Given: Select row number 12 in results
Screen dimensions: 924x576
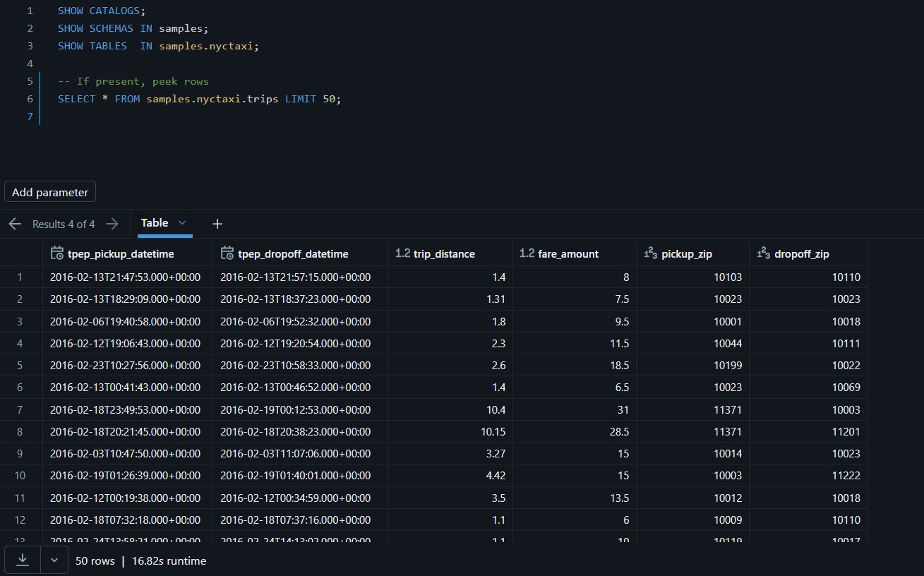Looking at the screenshot, I should 20,520.
